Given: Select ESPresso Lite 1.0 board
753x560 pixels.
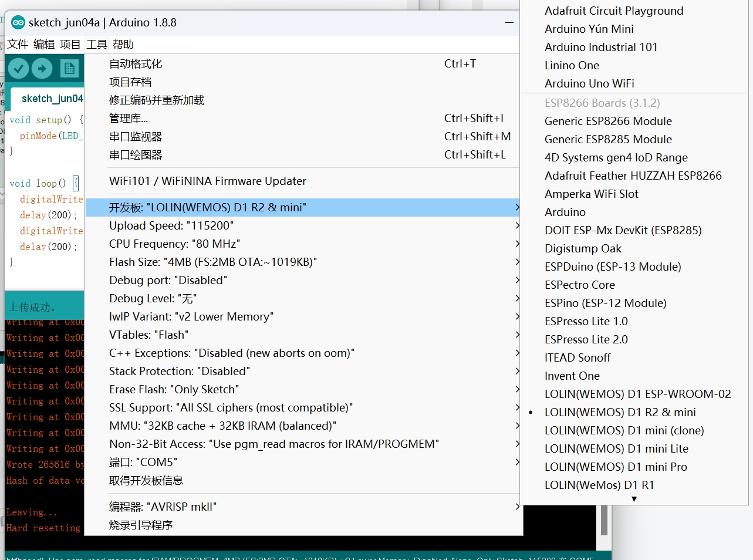Looking at the screenshot, I should click(634, 322).
